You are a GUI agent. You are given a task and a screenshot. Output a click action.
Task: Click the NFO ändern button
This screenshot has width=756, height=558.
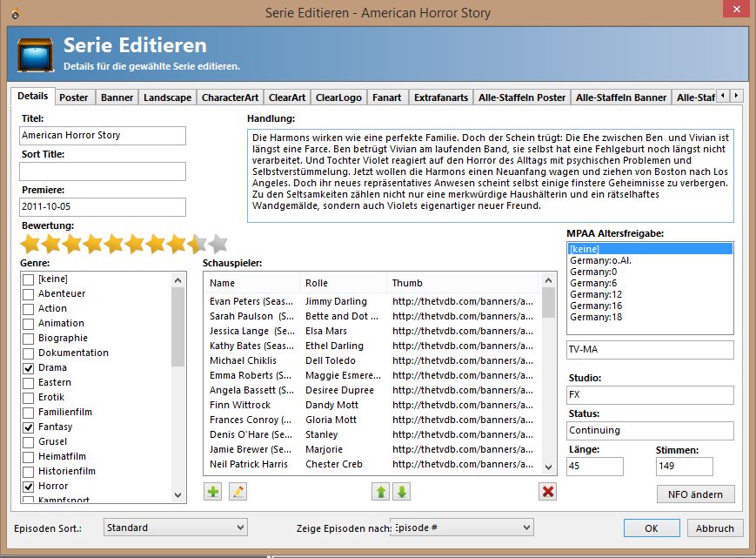[x=695, y=494]
